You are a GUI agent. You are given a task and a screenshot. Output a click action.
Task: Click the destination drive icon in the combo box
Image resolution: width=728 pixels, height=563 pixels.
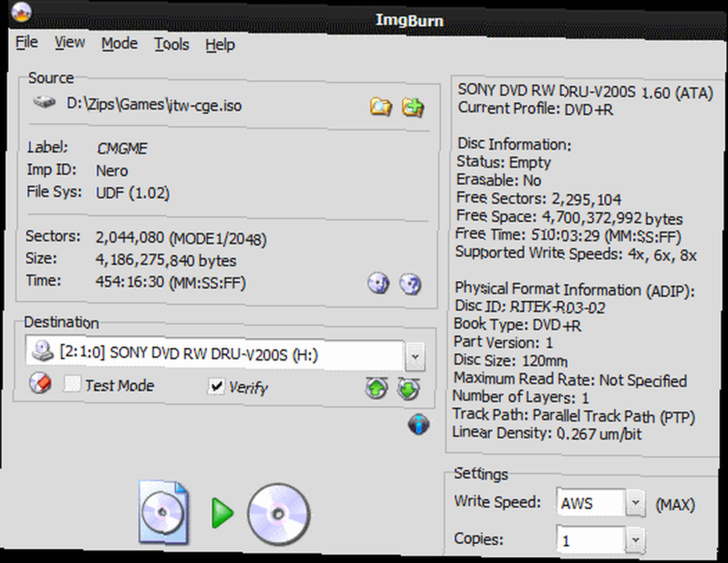coord(43,351)
